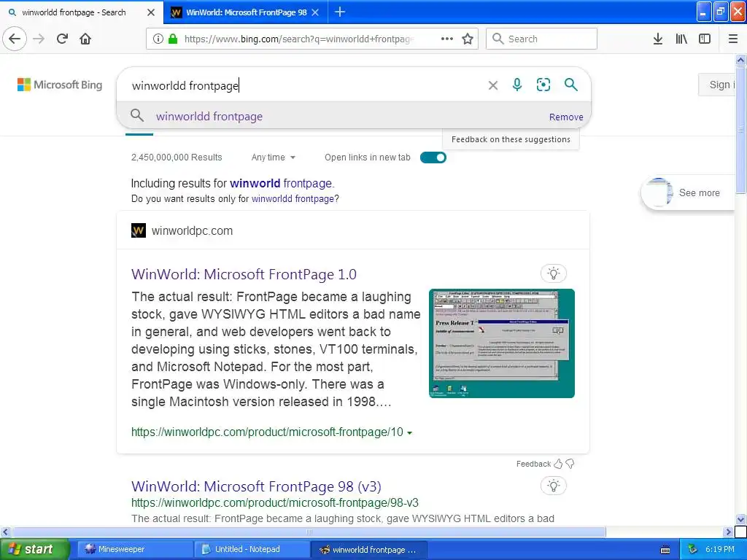Search only for winworldd frontpage link
Screen dimensions: 747x560
point(293,198)
